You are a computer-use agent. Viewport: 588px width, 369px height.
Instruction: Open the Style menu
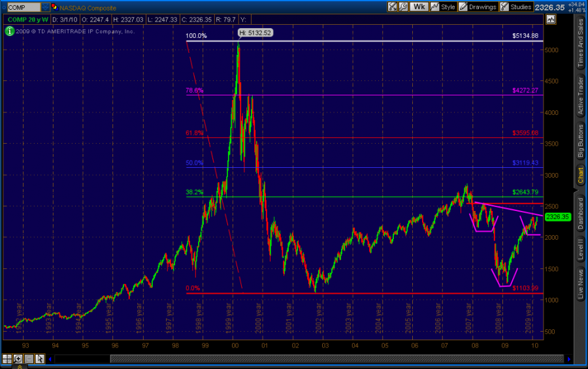pyautogui.click(x=443, y=7)
